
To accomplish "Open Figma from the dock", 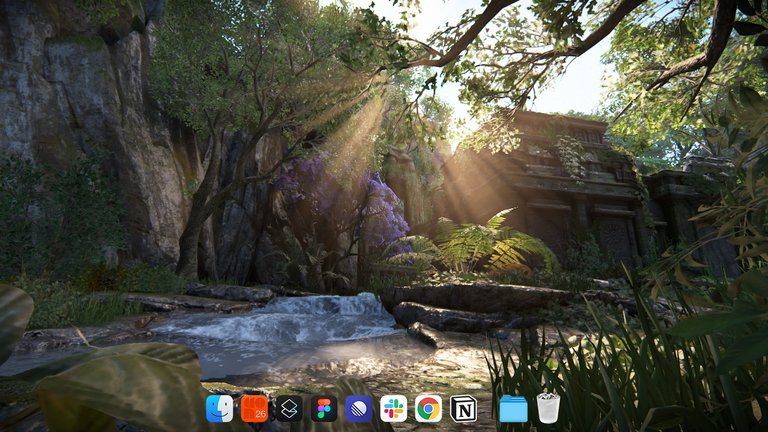I will tap(324, 408).
